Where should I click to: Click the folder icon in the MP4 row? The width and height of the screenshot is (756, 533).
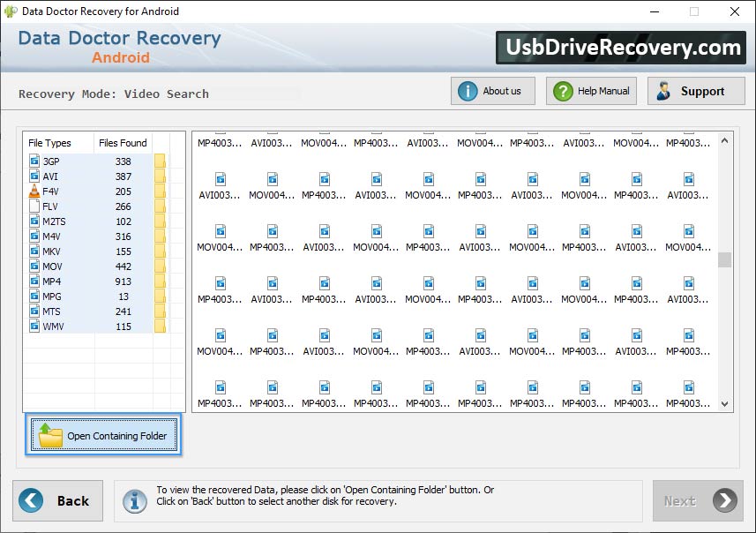click(x=160, y=281)
